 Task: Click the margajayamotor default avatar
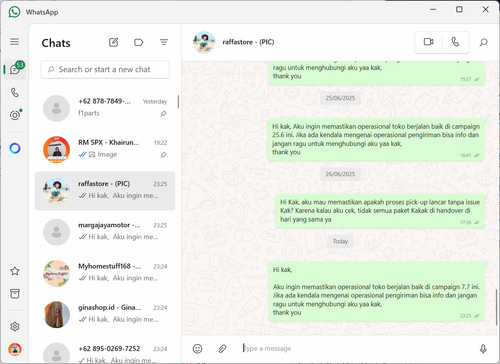[x=57, y=232]
